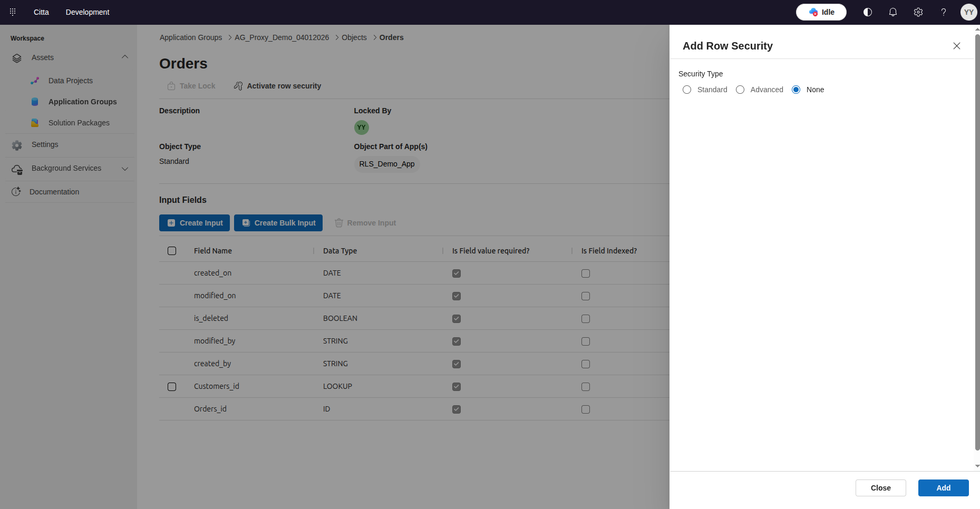
Task: Click the Solution Packages icon
Action: click(35, 123)
